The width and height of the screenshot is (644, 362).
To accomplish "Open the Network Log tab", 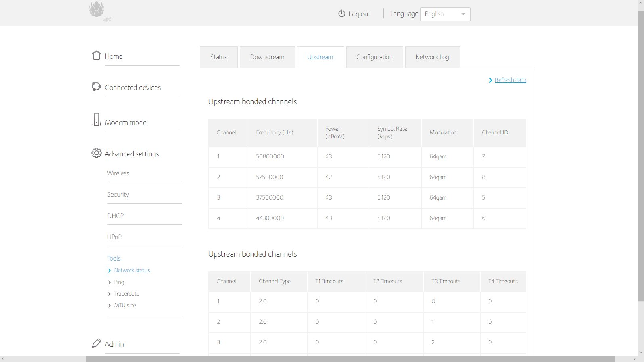I will pyautogui.click(x=432, y=57).
